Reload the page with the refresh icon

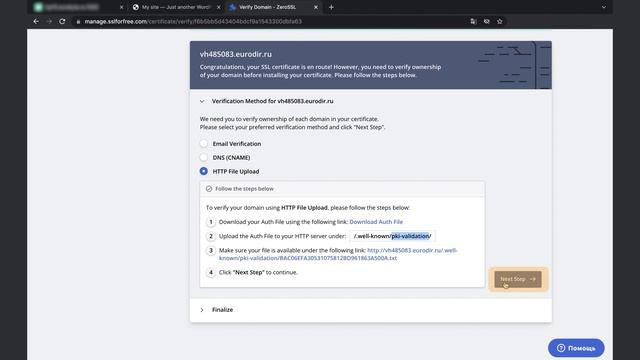pos(62,21)
